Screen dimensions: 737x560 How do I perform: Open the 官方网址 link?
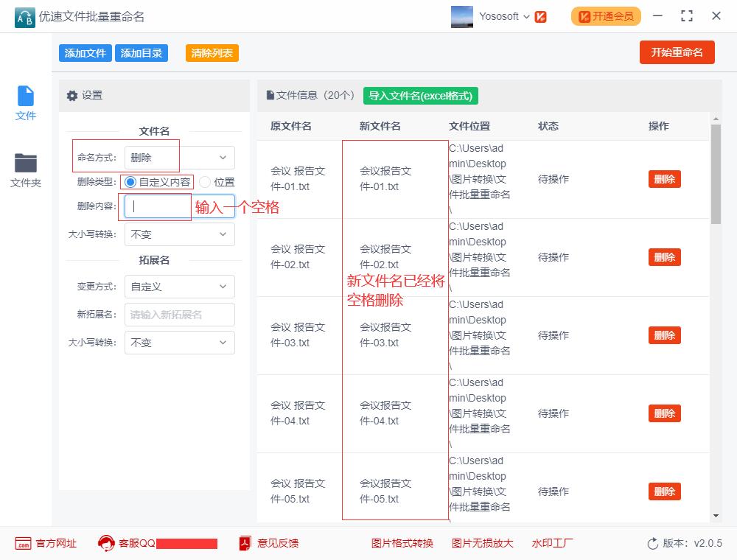pos(56,544)
